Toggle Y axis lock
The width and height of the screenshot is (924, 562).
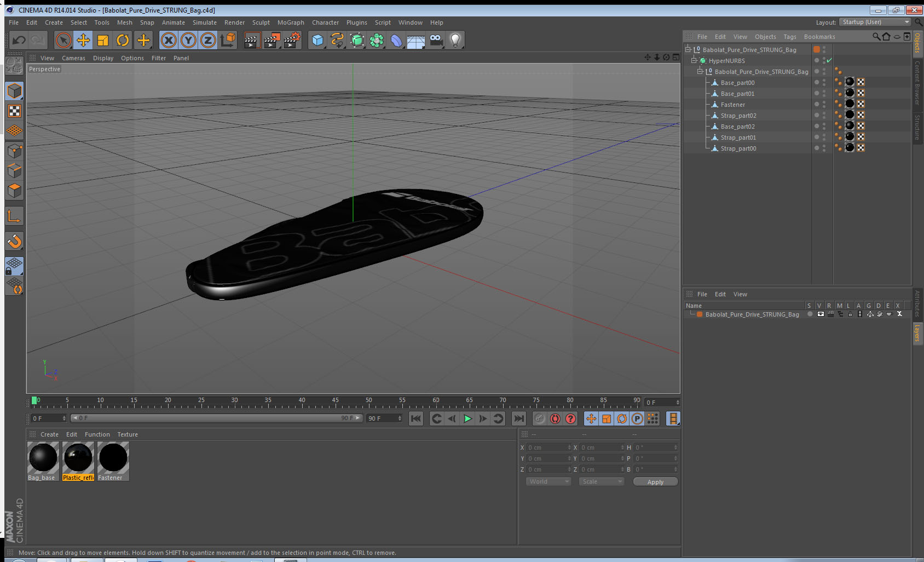(188, 40)
